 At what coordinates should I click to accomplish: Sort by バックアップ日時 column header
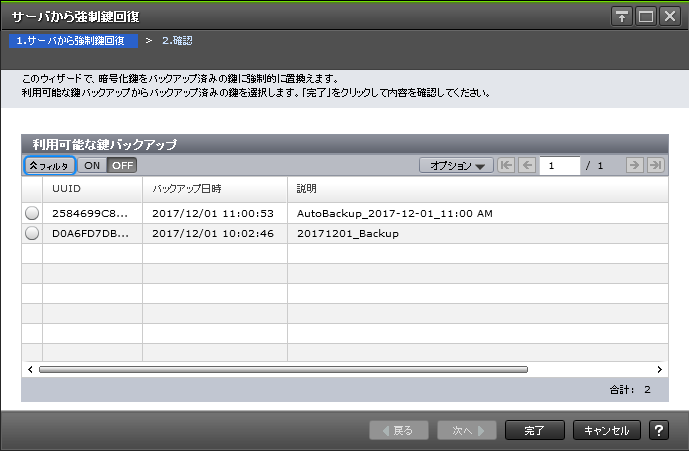(215, 189)
